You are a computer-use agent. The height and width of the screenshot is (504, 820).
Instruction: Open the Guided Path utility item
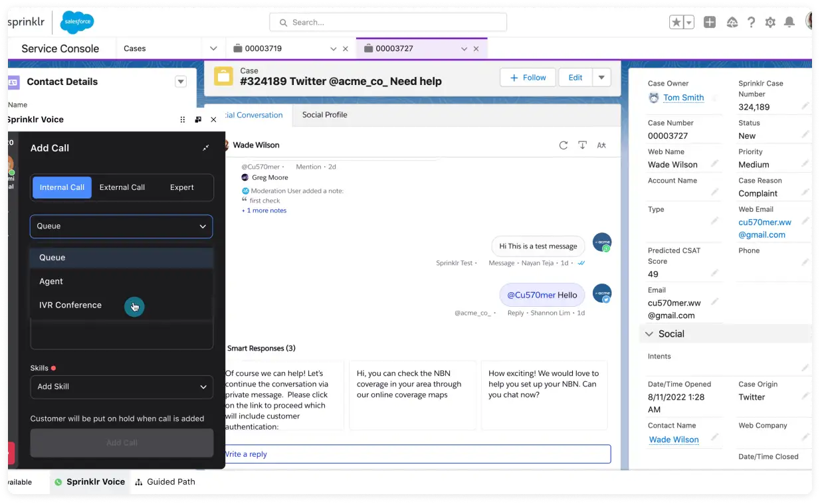pos(165,482)
